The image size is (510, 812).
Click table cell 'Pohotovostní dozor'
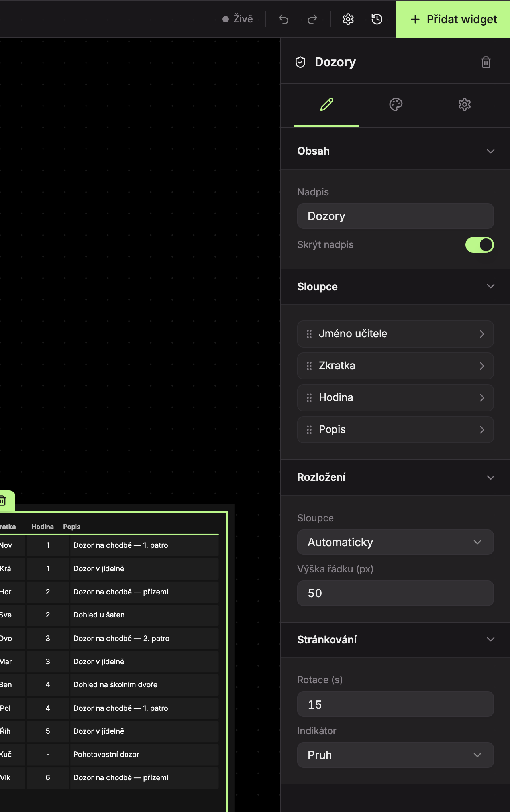point(144,755)
